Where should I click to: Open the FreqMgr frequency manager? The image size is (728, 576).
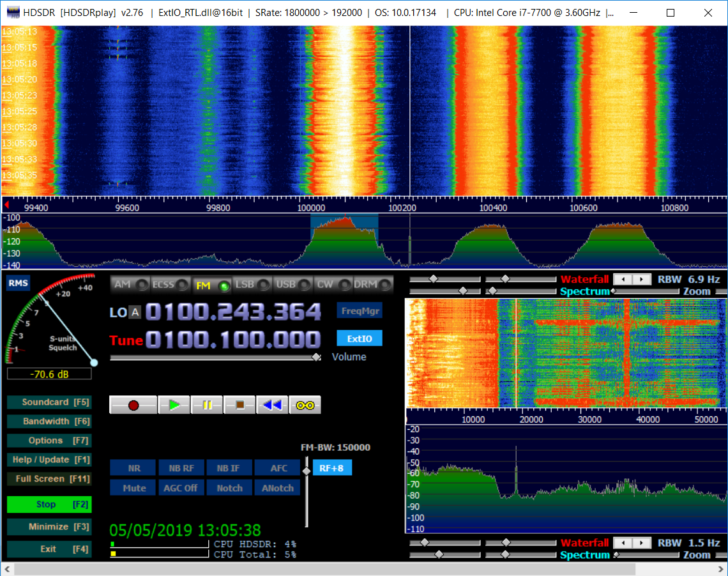point(360,311)
